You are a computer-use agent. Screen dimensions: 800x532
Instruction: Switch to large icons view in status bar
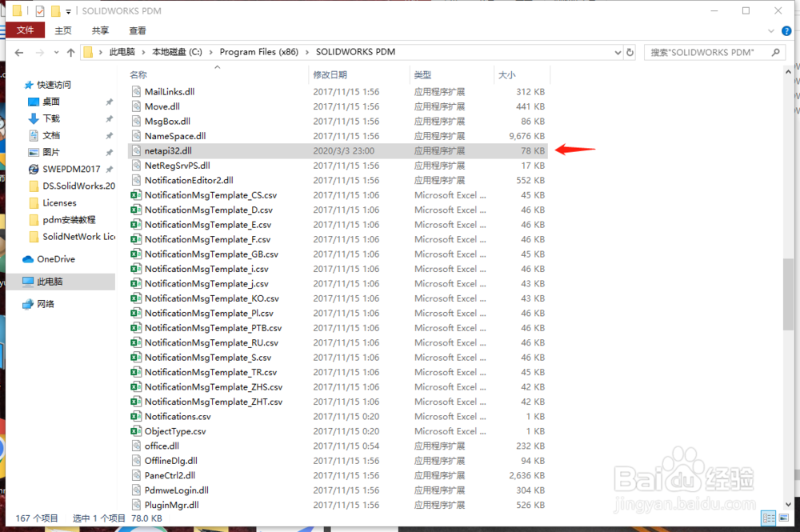(783, 518)
